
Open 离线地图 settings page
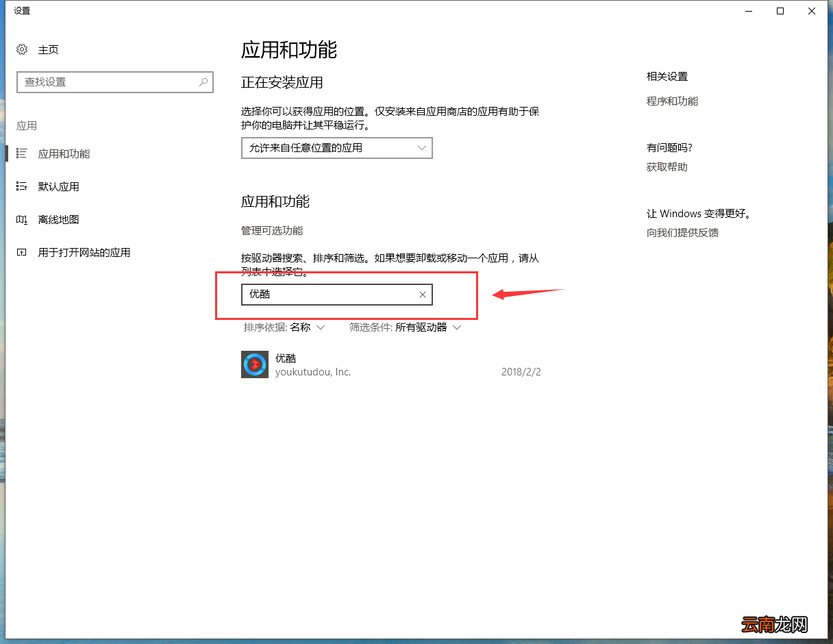tap(59, 219)
